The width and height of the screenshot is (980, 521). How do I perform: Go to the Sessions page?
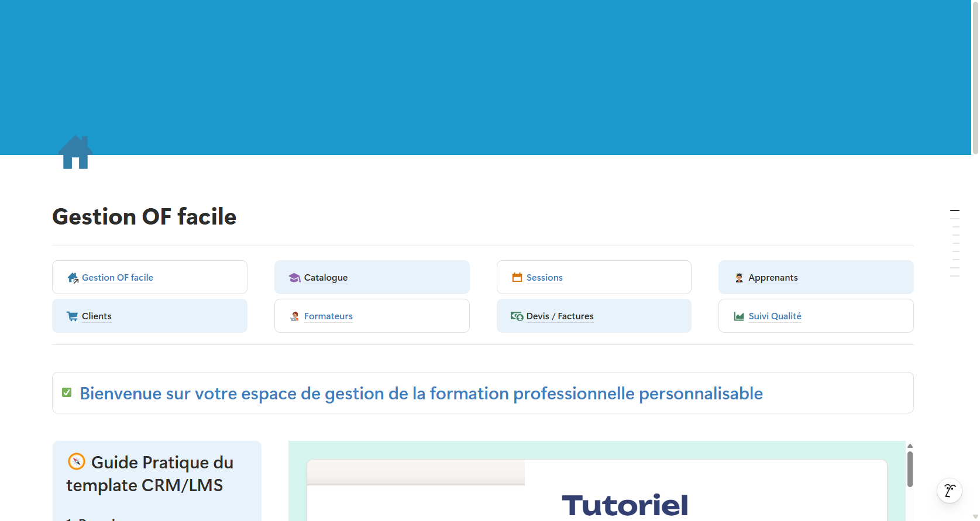tap(544, 278)
